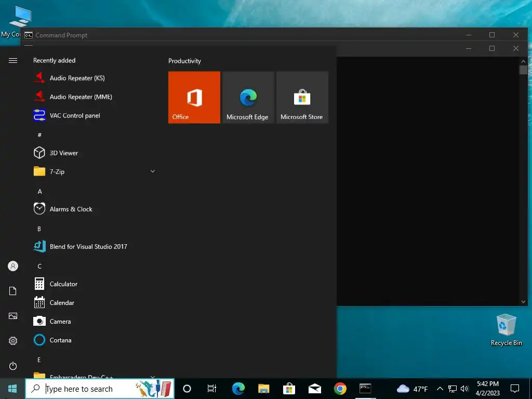Open Pictures from Start sidebar
The image size is (532, 399).
coord(13,316)
